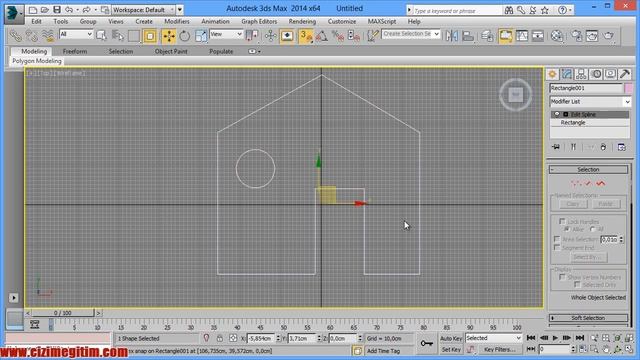Open the Display panel tab
This screenshot has height=360, width=640.
pos(610,74)
